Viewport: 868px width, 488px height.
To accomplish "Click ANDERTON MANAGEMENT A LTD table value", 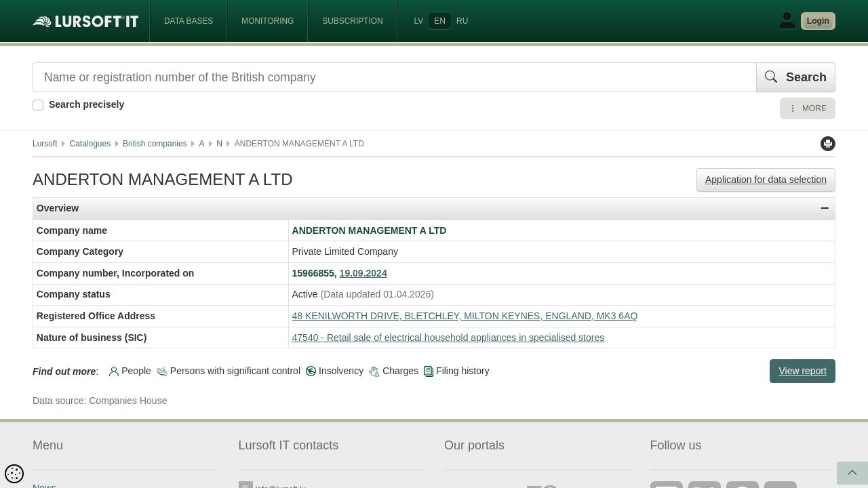I will pyautogui.click(x=369, y=230).
